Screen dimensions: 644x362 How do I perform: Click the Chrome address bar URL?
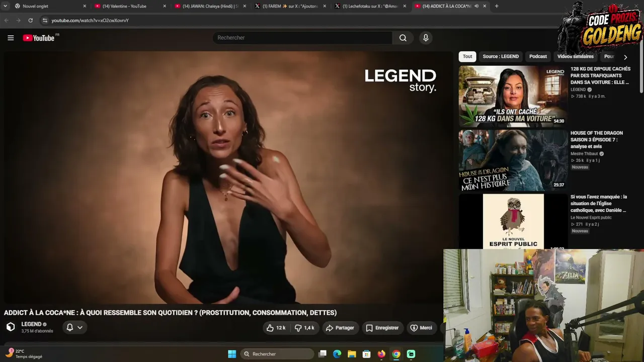(x=90, y=21)
